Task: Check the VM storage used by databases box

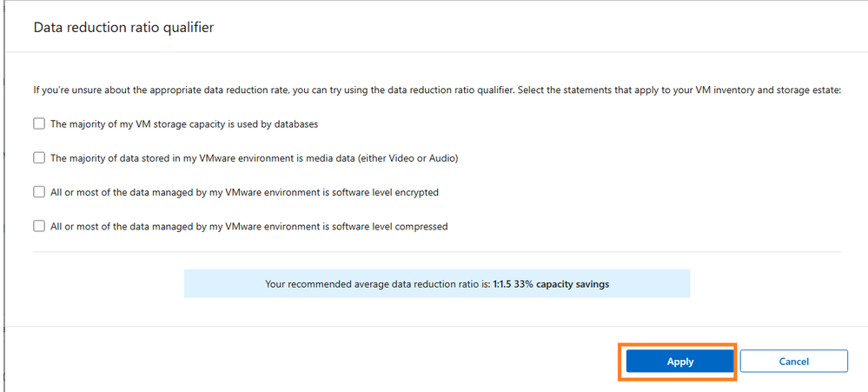Action: click(x=39, y=123)
